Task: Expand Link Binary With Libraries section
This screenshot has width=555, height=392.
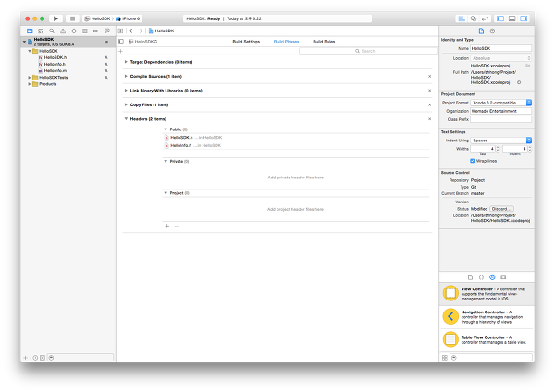Action: [x=126, y=91]
